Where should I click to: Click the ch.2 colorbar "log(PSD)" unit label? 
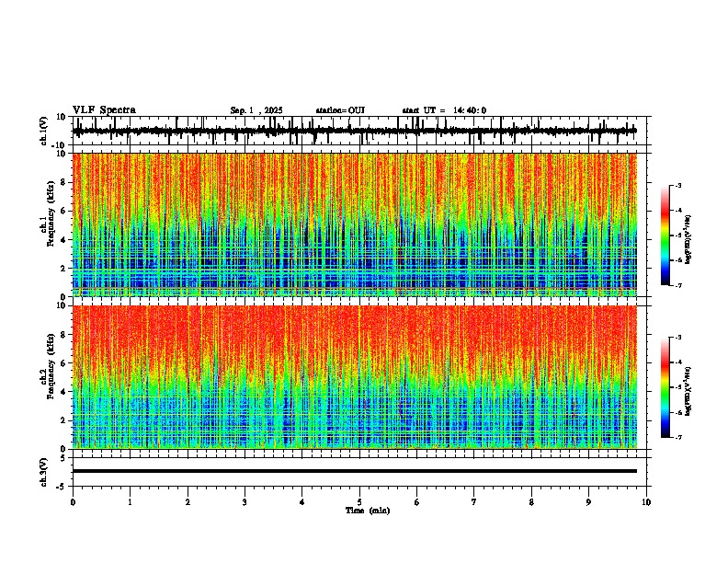tap(688, 391)
